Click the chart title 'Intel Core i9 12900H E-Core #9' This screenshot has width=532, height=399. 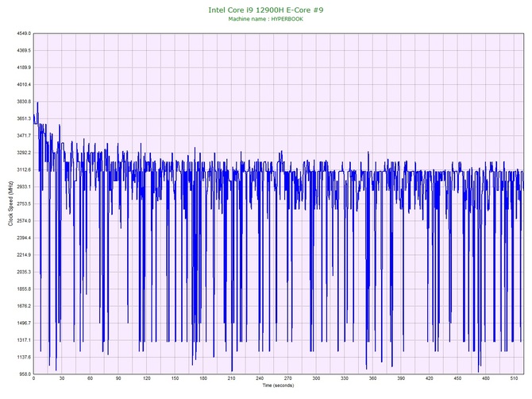(x=266, y=10)
